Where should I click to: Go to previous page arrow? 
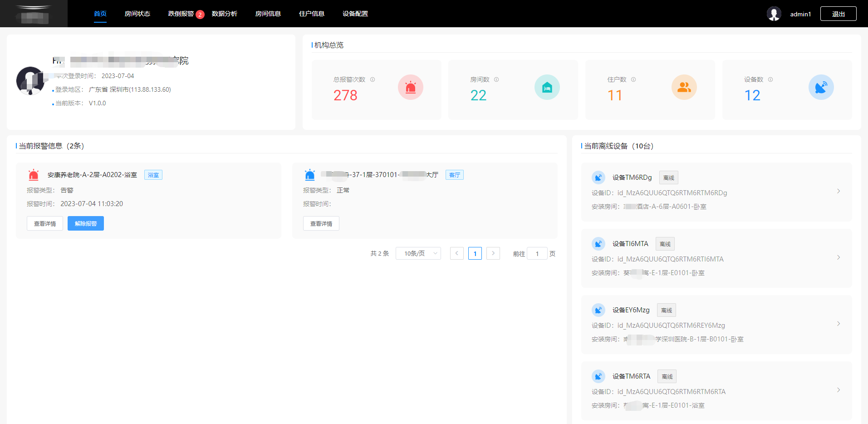pos(457,253)
